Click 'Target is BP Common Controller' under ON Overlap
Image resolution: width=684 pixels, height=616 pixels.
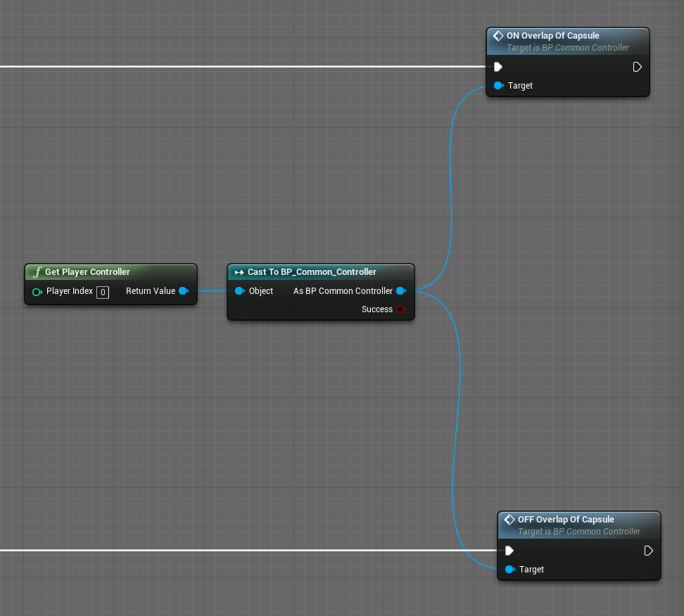point(567,48)
